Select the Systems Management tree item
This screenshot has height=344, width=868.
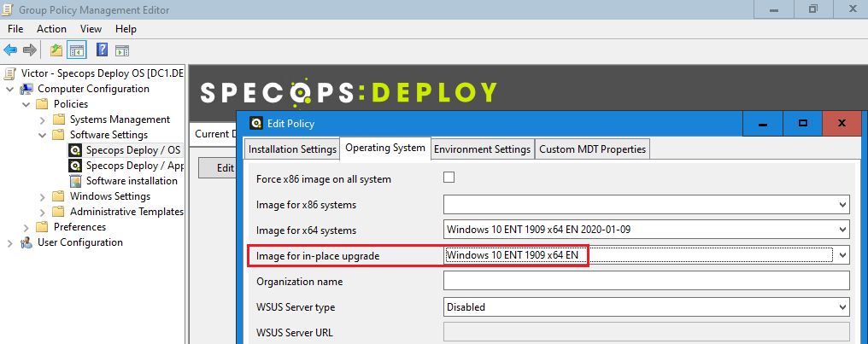tap(120, 120)
